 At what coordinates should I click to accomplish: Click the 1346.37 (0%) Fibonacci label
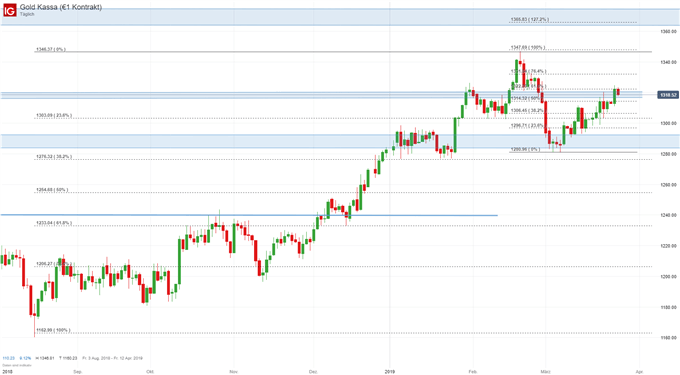[51, 49]
